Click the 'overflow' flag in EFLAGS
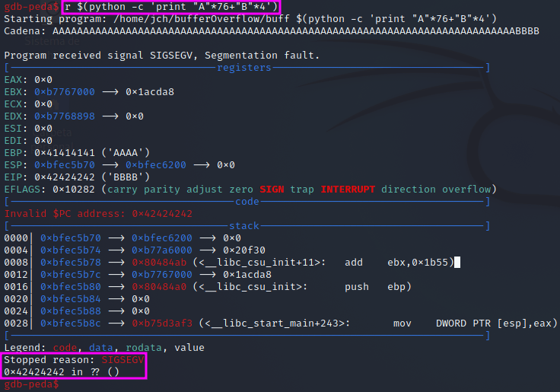The height and width of the screenshot is (392, 560). coord(466,190)
